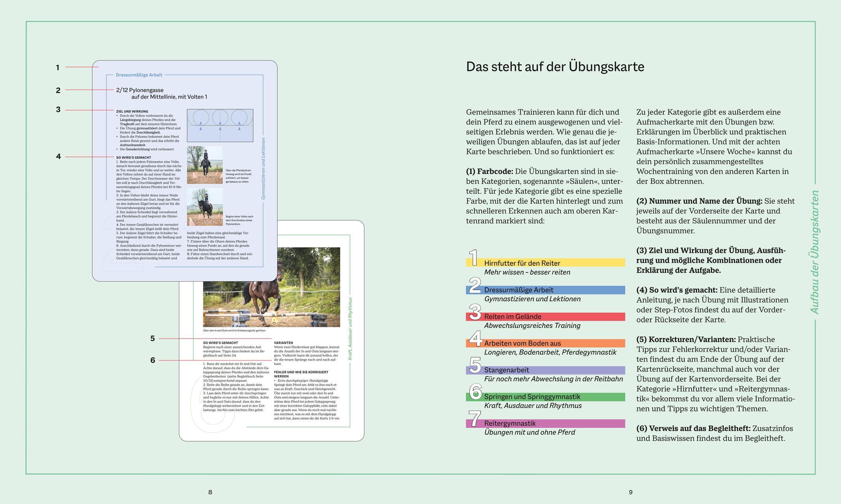Click the card title 2/12 Pylonengasse
The width and height of the screenshot is (841, 504).
(x=140, y=90)
